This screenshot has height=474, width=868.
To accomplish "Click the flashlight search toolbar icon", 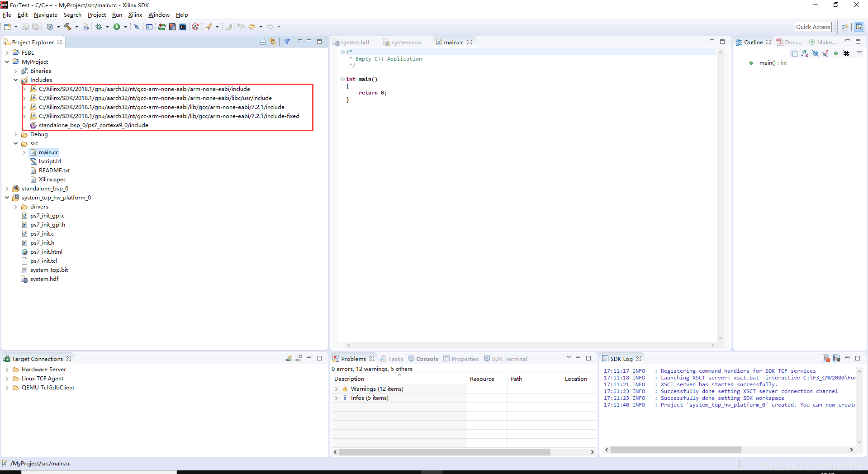I will pos(209,27).
